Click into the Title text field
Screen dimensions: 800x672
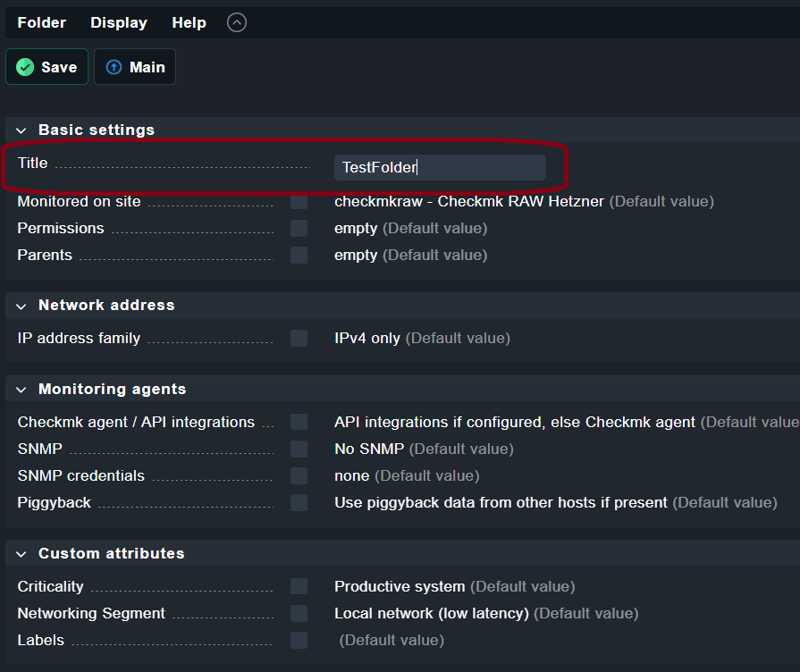coord(440,167)
